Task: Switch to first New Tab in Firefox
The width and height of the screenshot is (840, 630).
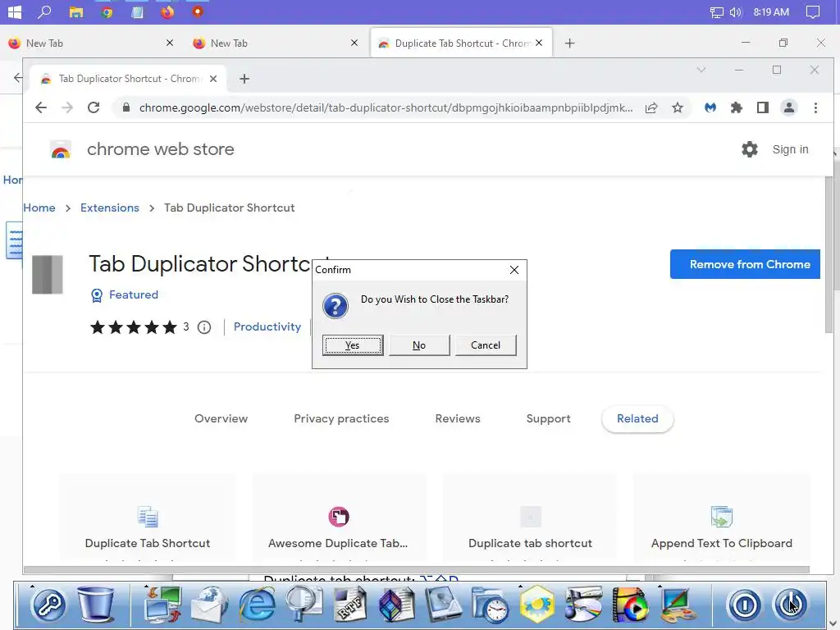Action: pos(91,43)
